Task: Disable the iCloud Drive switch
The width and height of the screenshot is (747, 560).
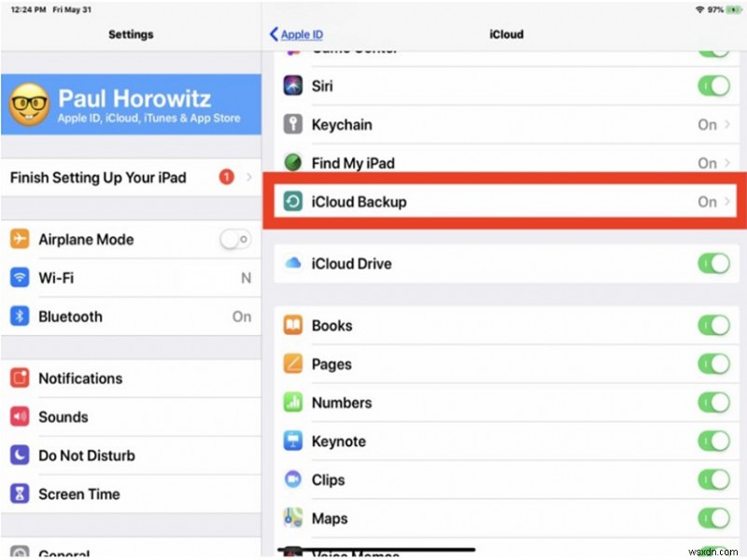Action: click(x=713, y=263)
